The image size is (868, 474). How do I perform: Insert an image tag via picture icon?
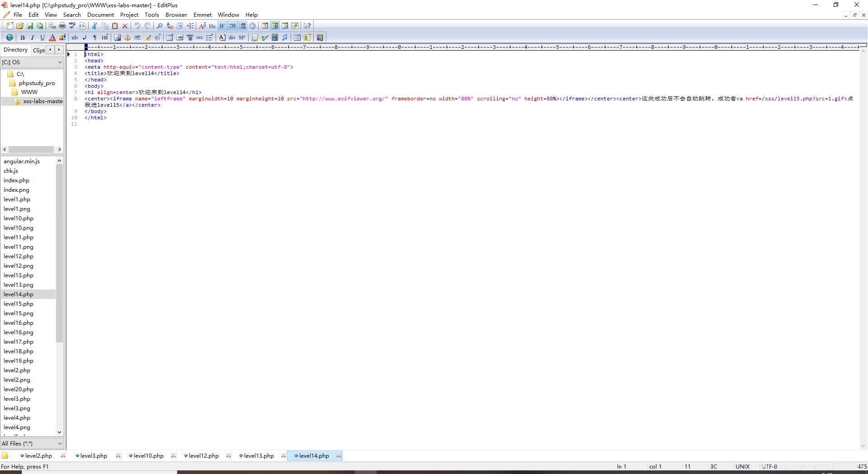coord(118,38)
